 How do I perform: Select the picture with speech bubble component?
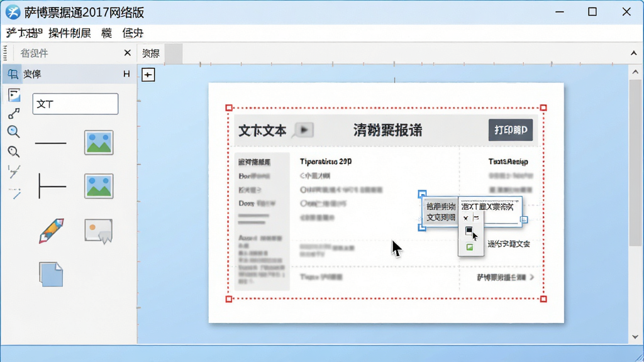click(x=99, y=231)
